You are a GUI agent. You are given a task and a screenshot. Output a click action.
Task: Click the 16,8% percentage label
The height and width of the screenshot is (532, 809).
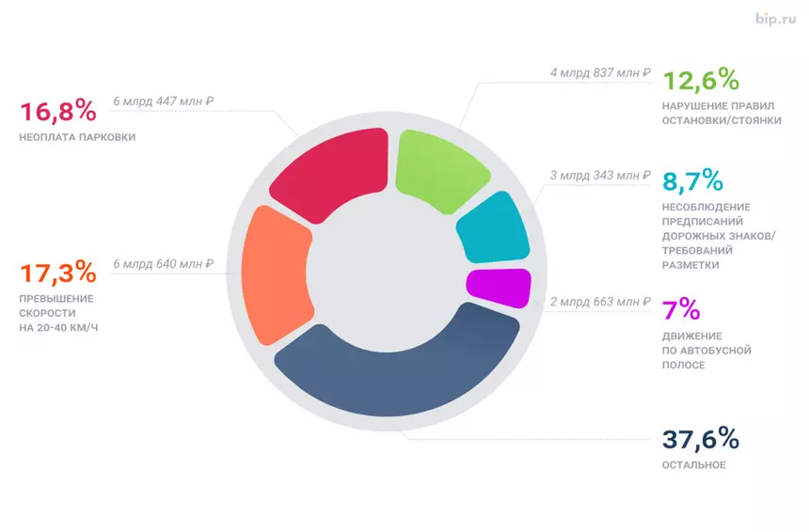57,111
